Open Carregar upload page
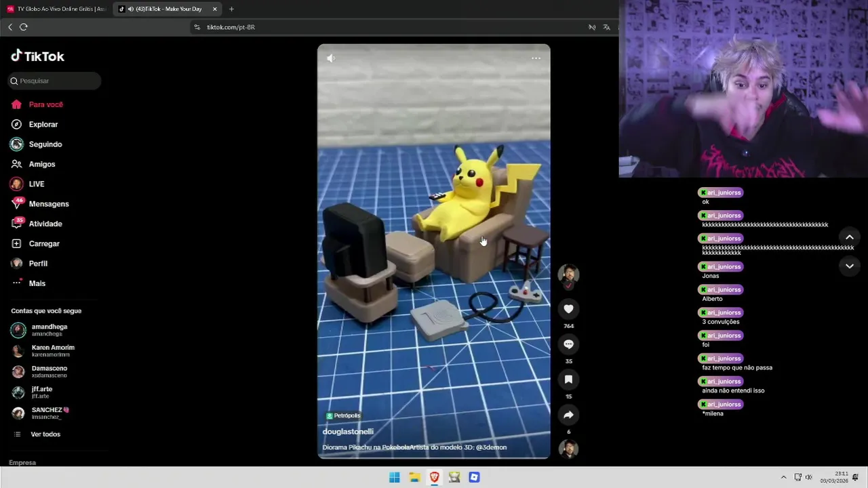Viewport: 868px width, 488px height. pyautogui.click(x=44, y=243)
